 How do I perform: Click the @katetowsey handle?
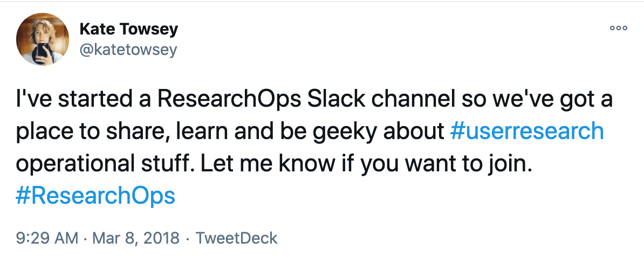coord(128,50)
